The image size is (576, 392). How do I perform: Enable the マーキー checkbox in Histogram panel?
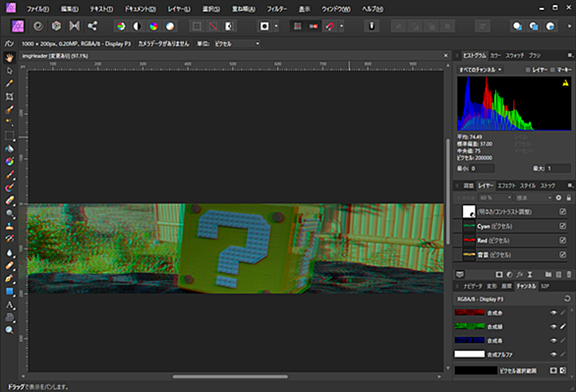(x=552, y=70)
